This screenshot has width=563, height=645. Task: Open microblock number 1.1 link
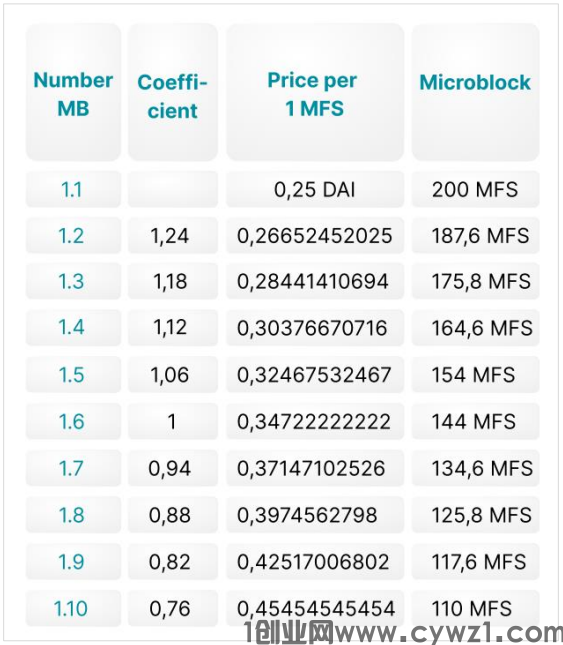72,190
